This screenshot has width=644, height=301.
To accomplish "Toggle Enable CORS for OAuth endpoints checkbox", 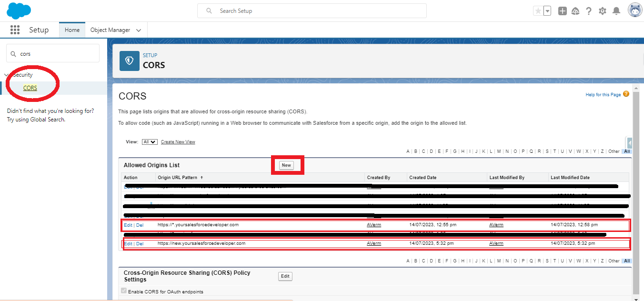I will (x=124, y=291).
